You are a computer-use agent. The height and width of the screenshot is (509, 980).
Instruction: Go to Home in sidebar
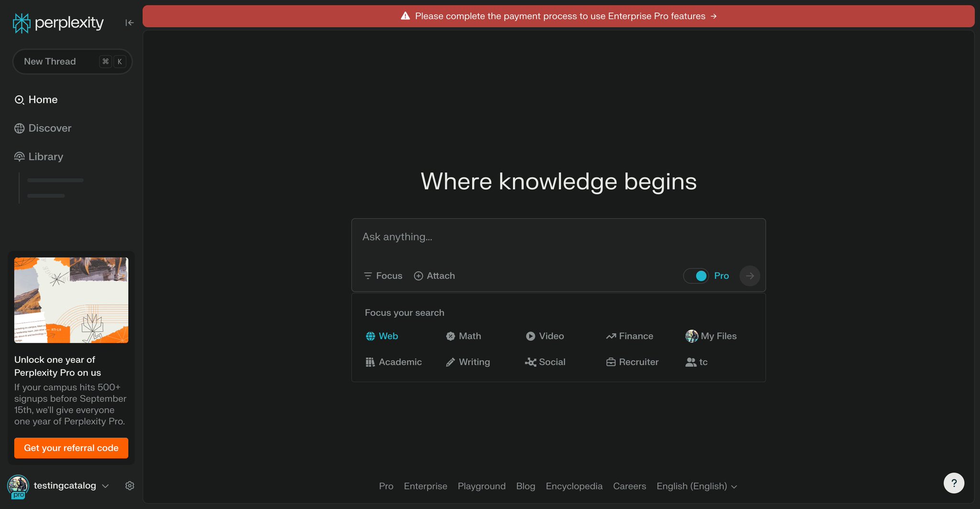click(36, 100)
